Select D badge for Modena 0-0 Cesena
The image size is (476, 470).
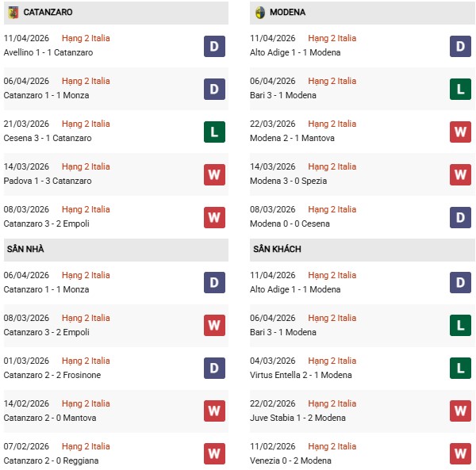[x=460, y=217]
